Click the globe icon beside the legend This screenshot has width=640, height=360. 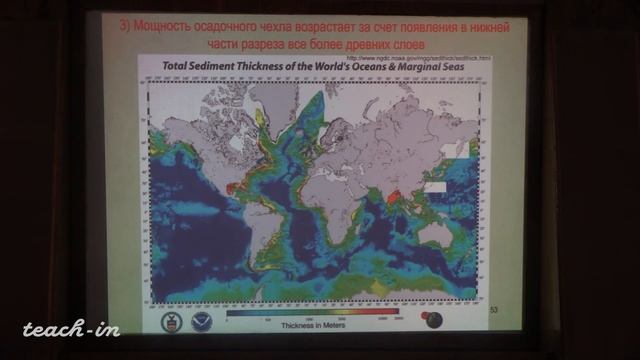433,320
